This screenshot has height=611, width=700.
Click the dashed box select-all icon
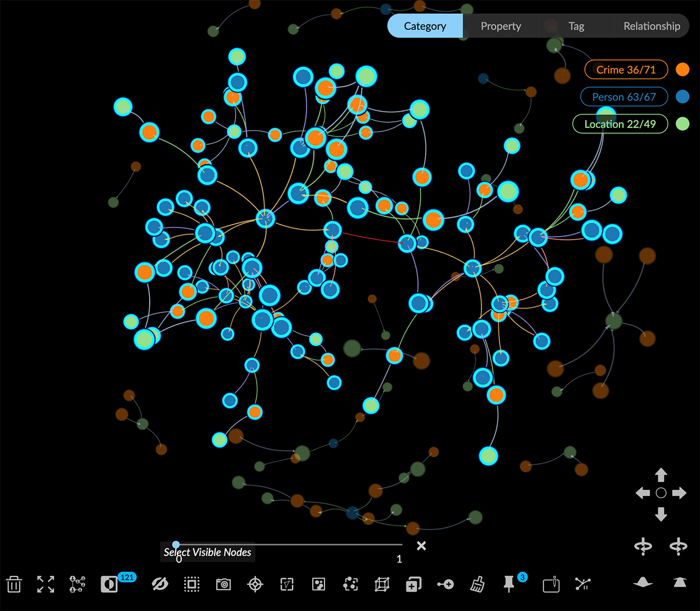point(192,584)
